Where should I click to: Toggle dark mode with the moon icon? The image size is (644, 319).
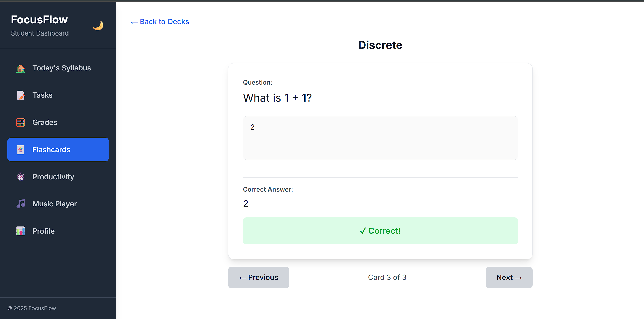98,25
